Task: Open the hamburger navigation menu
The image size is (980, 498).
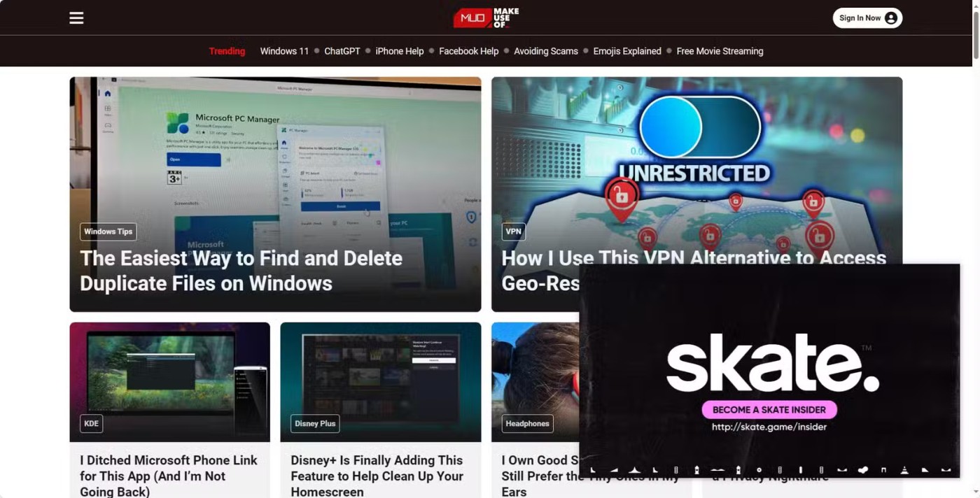Action: pyautogui.click(x=76, y=18)
